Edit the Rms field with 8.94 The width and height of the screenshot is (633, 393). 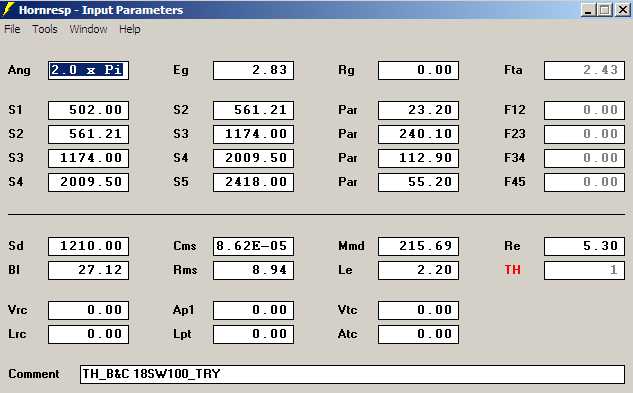[253, 270]
